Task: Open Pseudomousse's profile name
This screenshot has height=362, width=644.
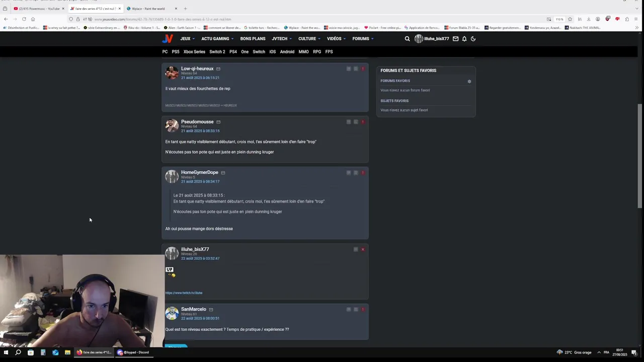Action: (x=197, y=122)
